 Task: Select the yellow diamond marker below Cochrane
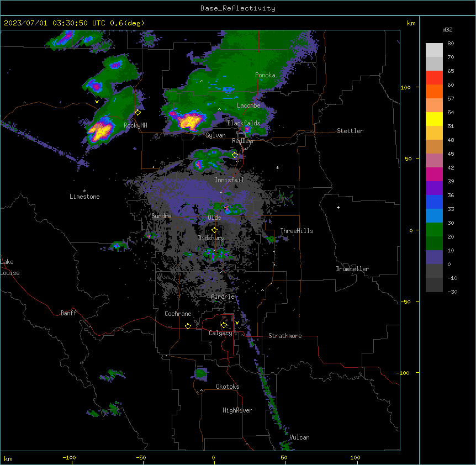click(x=188, y=326)
